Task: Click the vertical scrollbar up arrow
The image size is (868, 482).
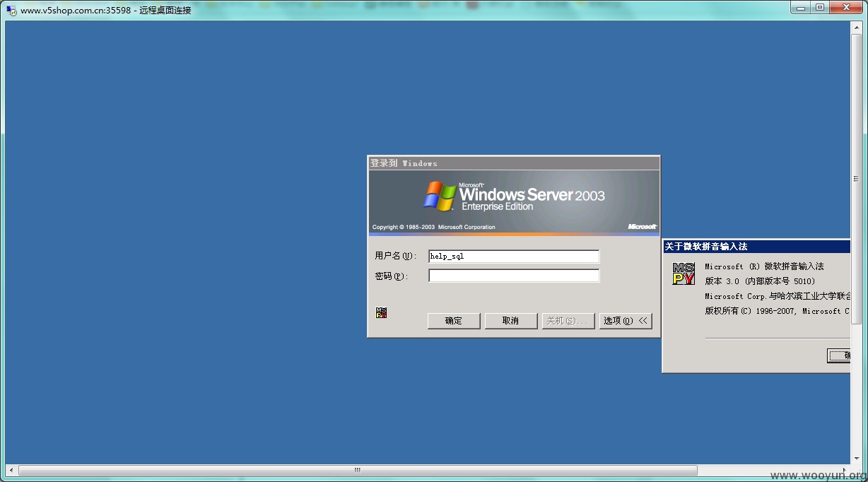Action: 857,28
